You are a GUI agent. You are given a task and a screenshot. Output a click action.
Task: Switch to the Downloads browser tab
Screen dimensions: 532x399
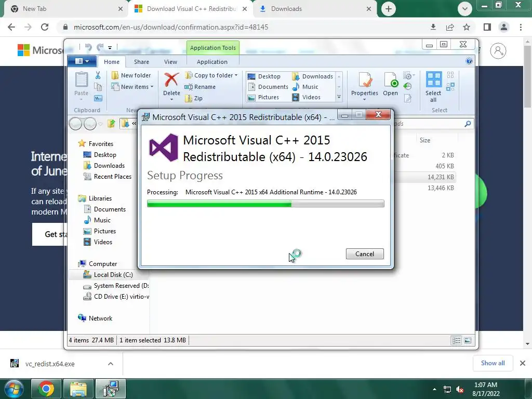314,9
